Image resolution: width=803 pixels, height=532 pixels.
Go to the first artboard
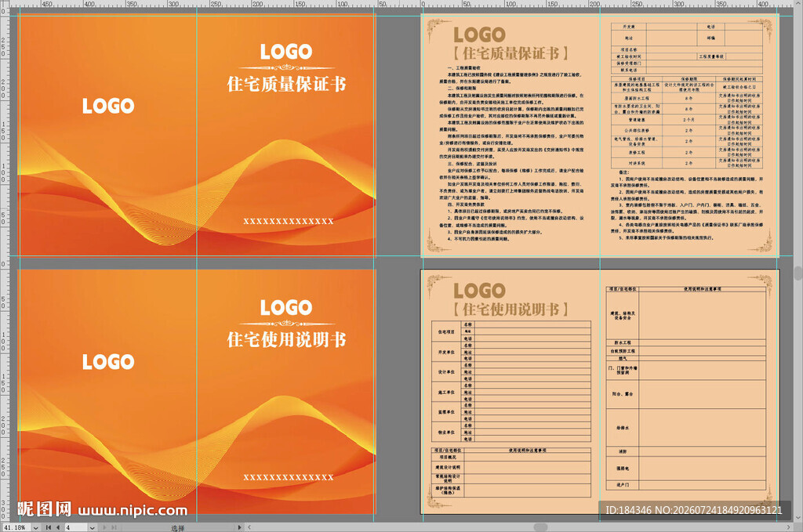(x=48, y=527)
